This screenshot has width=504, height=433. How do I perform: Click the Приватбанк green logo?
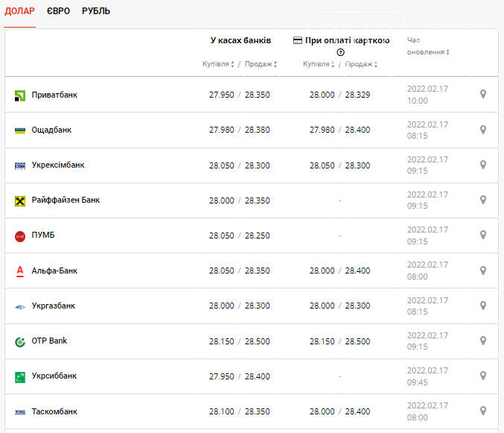[x=20, y=95]
